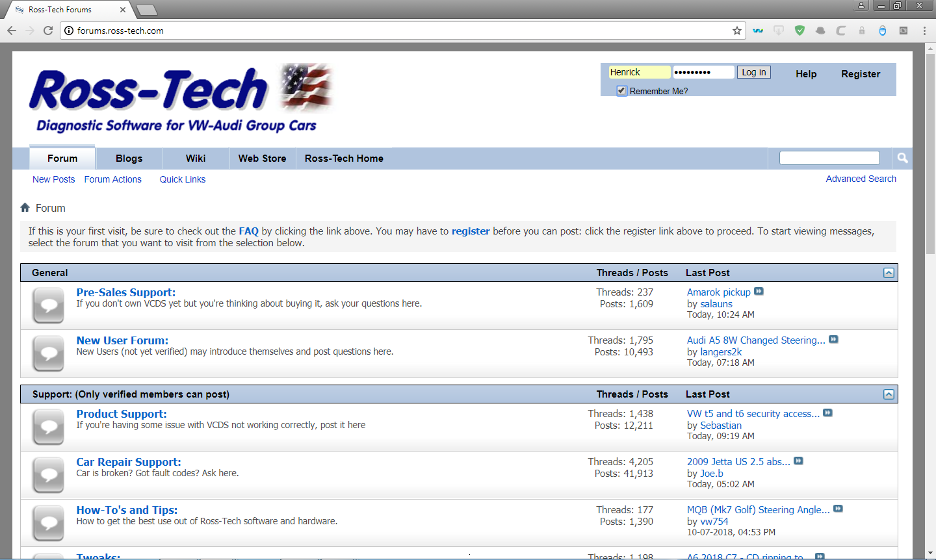Click the address bar showing forums.ross-tech.com
The height and width of the screenshot is (560, 936).
point(403,31)
